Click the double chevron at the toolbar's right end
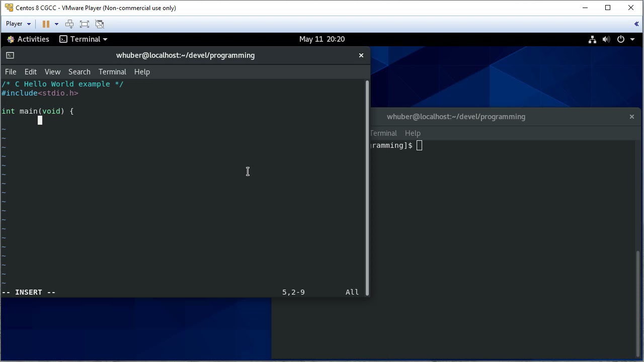The width and height of the screenshot is (644, 362). pos(636,24)
